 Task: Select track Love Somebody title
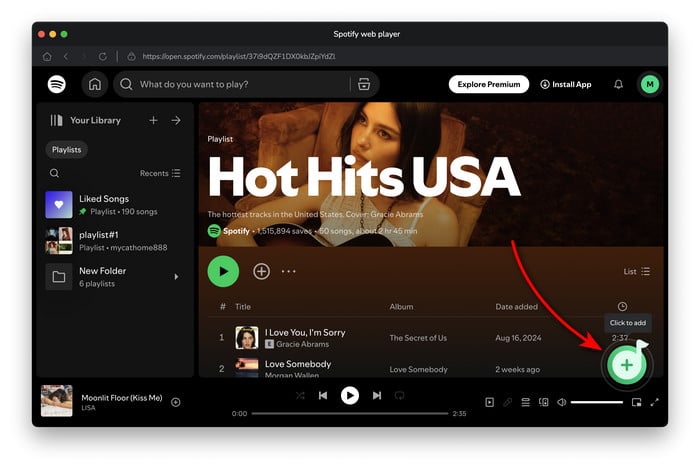tap(298, 364)
